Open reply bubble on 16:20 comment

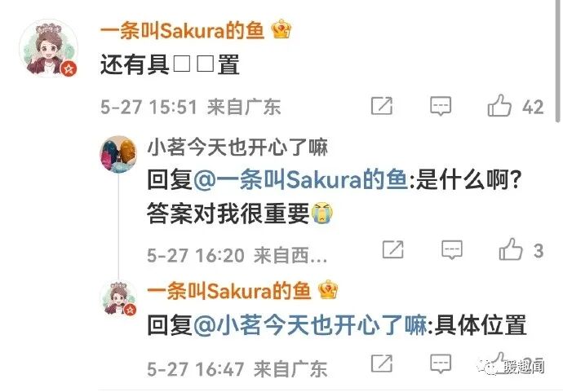(452, 249)
